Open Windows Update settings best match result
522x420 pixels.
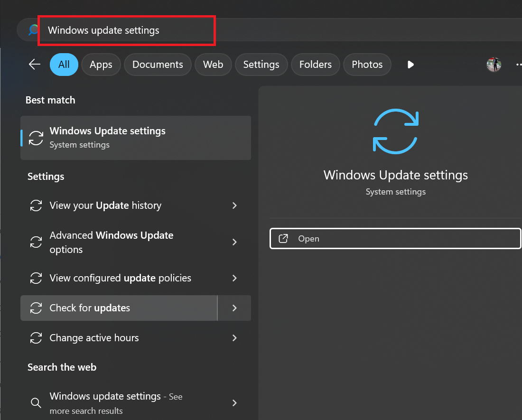pyautogui.click(x=135, y=138)
